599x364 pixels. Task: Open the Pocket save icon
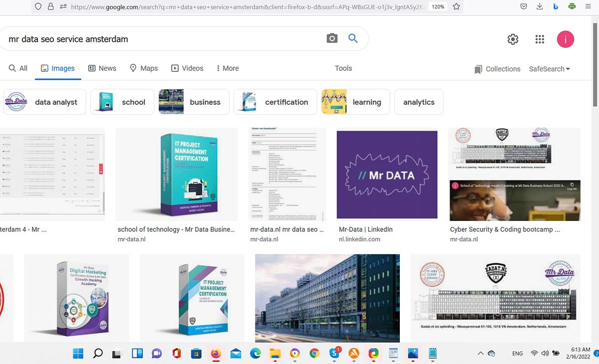tap(524, 6)
